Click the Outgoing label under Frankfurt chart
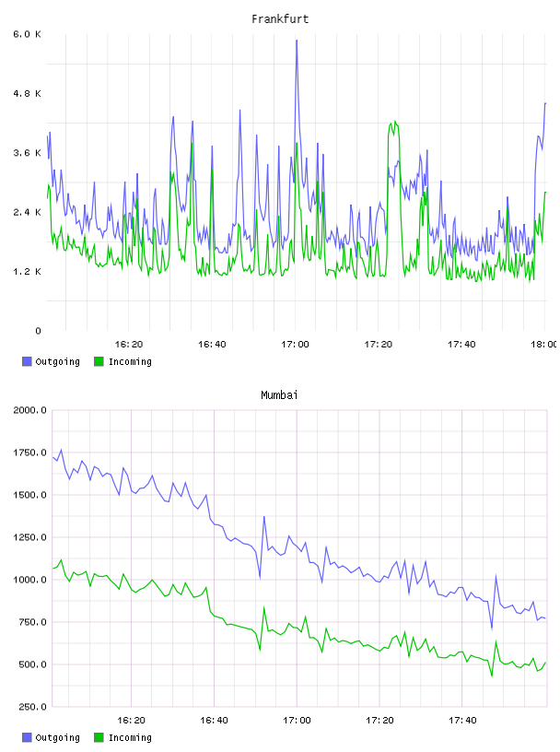The width and height of the screenshot is (560, 752). point(57,361)
